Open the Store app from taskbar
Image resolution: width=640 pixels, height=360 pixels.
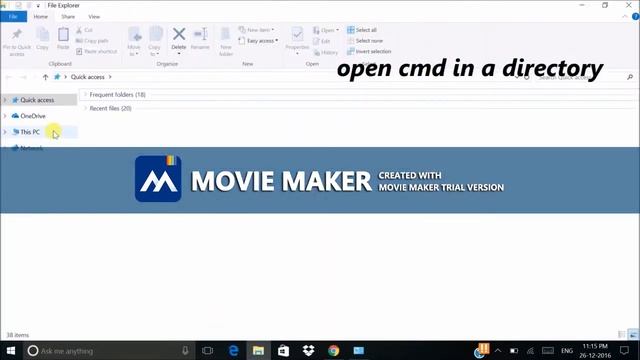[283, 351]
